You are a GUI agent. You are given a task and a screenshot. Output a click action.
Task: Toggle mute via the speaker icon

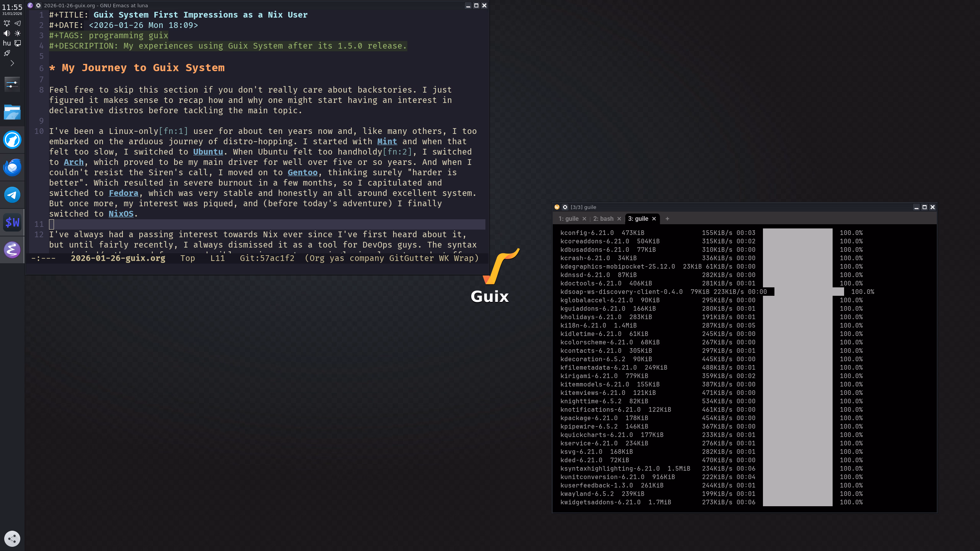(7, 33)
